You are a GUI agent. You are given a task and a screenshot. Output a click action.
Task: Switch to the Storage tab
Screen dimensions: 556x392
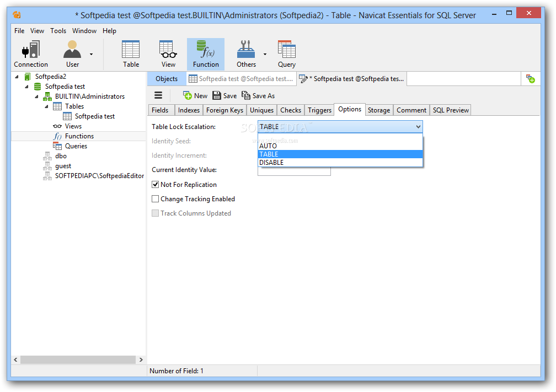[x=379, y=110]
